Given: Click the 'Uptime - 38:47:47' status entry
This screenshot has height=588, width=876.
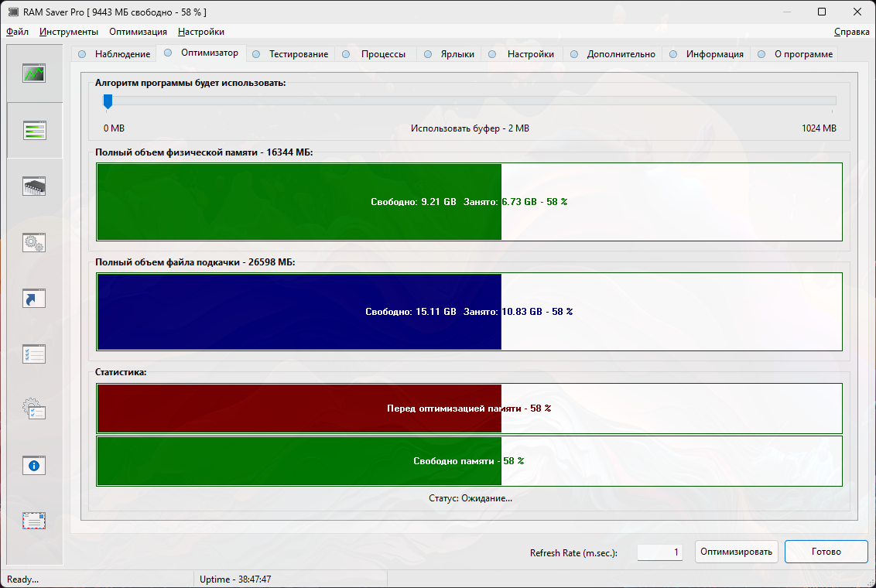Looking at the screenshot, I should coord(235,579).
